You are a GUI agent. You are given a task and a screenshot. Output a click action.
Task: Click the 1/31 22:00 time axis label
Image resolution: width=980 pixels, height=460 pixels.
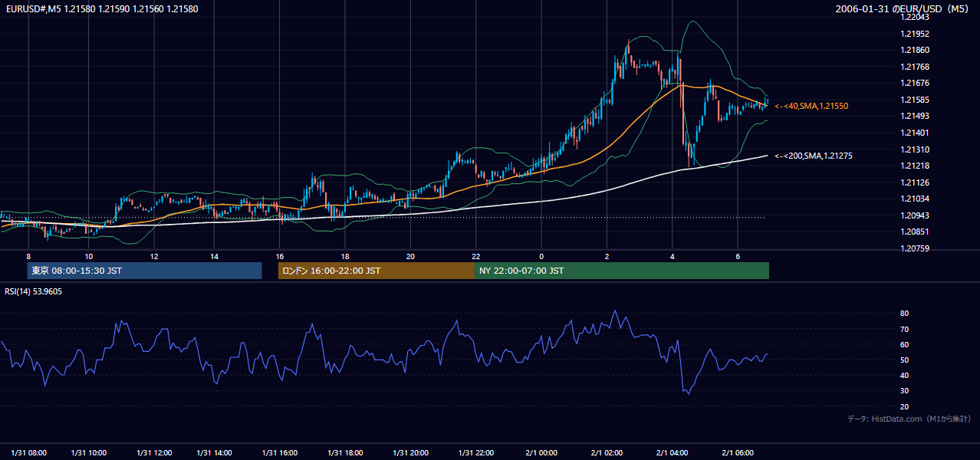[x=476, y=452]
